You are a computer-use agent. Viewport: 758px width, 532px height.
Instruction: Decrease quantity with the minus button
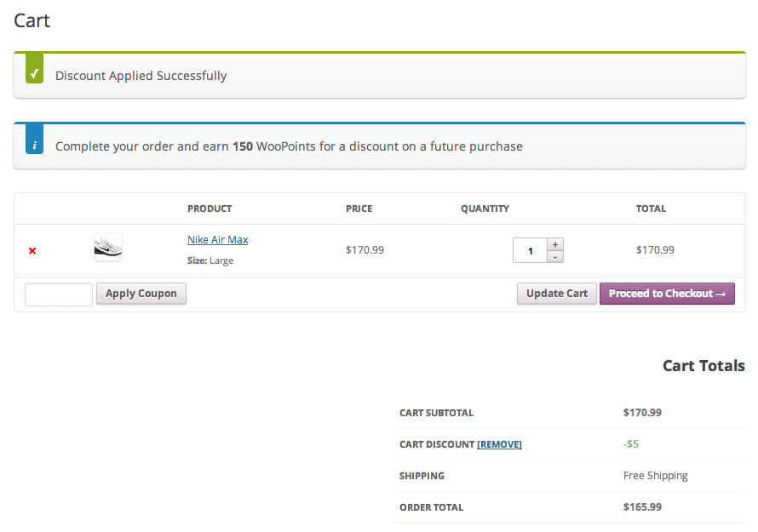point(555,257)
